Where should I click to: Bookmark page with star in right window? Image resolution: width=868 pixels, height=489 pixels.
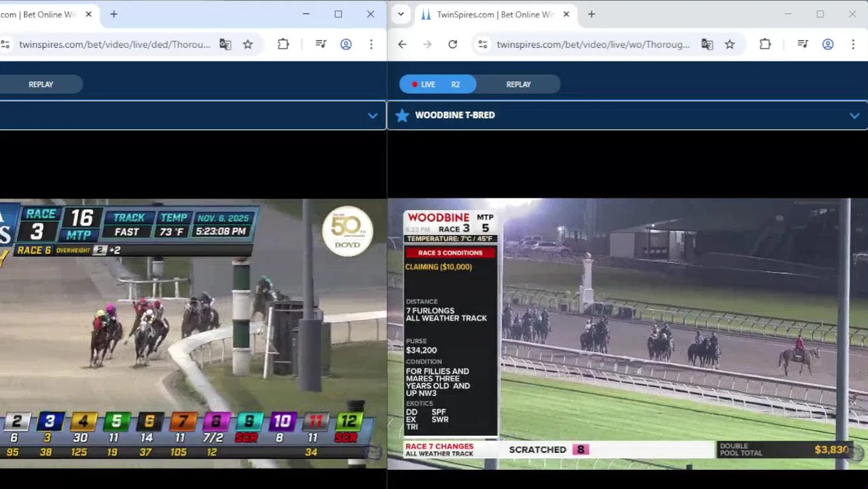point(729,44)
